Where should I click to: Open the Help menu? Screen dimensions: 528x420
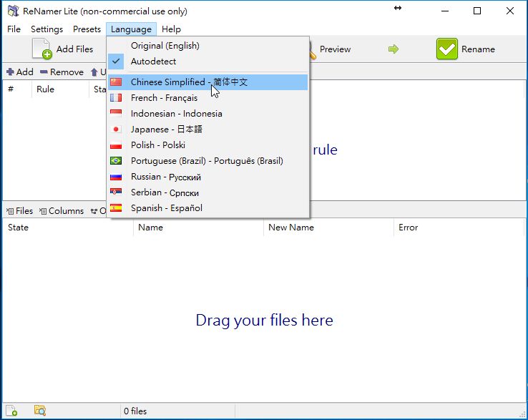point(171,29)
